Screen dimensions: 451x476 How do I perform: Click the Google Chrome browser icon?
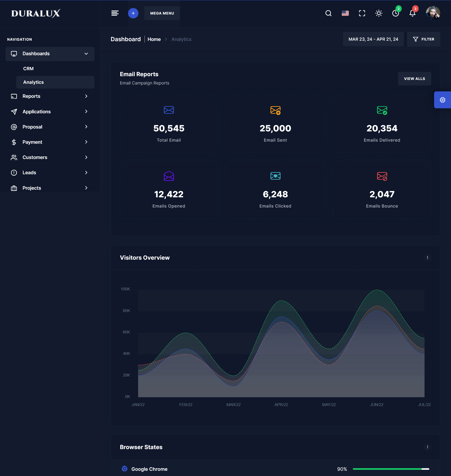(x=125, y=469)
